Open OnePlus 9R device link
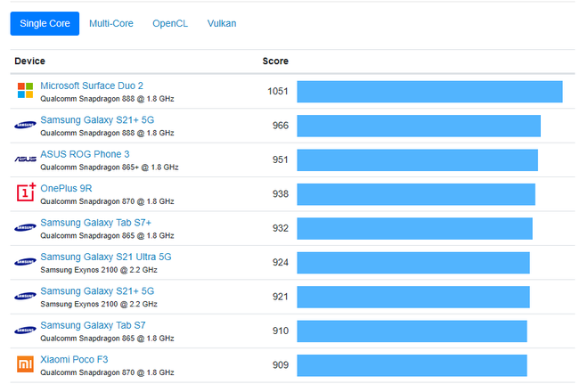Screen dimensions: 588x384 coord(66,188)
